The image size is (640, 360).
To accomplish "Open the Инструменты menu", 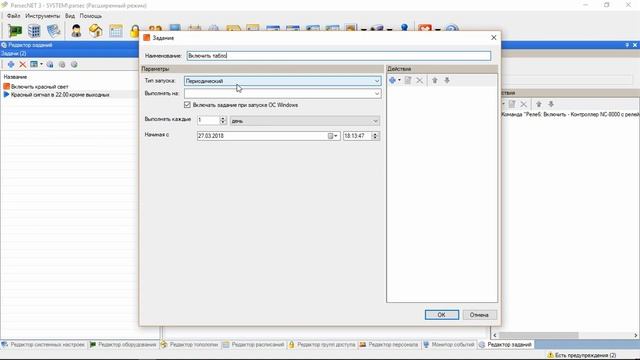I will point(42,16).
